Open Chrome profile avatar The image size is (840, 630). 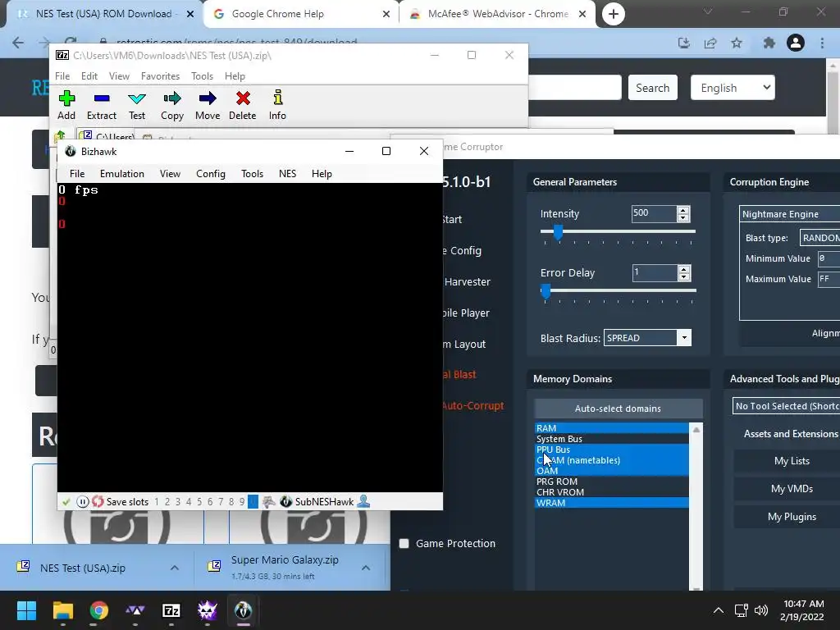(796, 43)
